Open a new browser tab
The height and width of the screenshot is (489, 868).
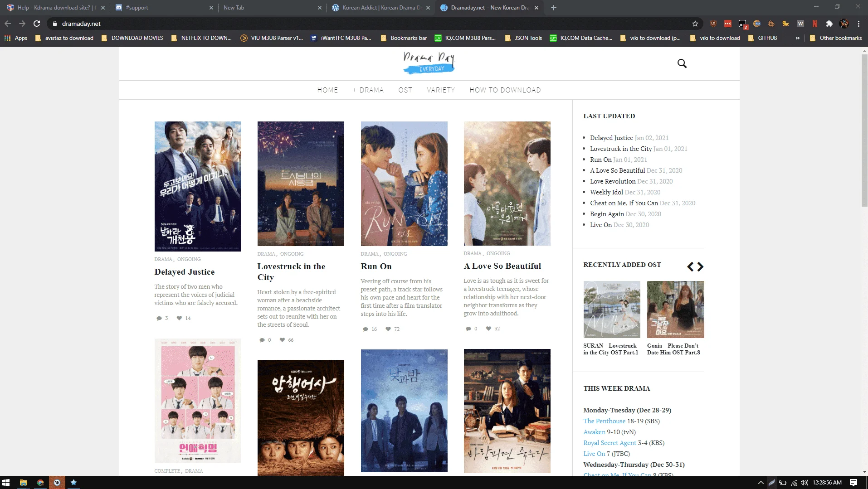(x=554, y=8)
